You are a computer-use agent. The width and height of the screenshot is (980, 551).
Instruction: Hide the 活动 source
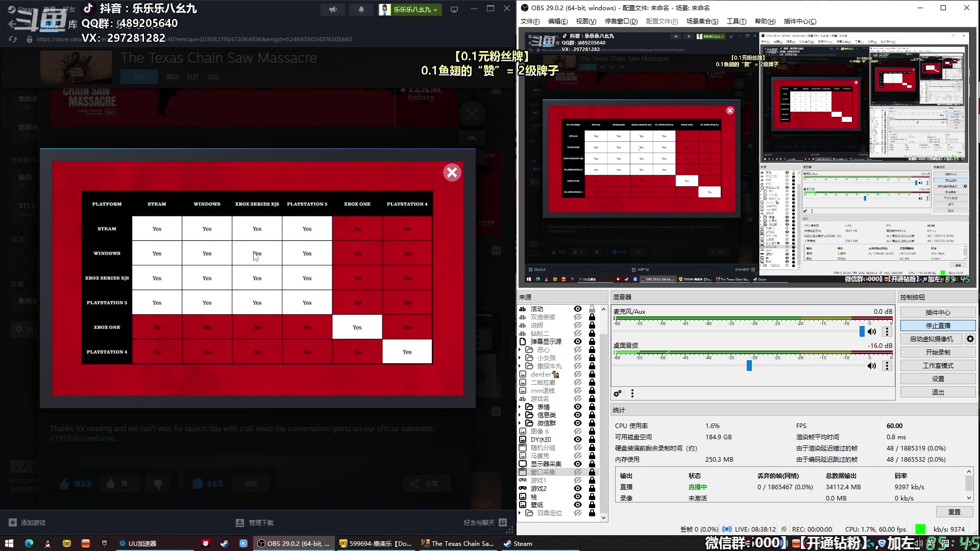(x=578, y=309)
